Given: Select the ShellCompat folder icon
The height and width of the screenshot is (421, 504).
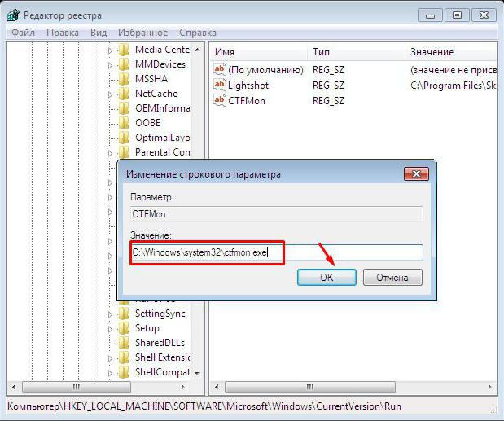Looking at the screenshot, I should [124, 372].
